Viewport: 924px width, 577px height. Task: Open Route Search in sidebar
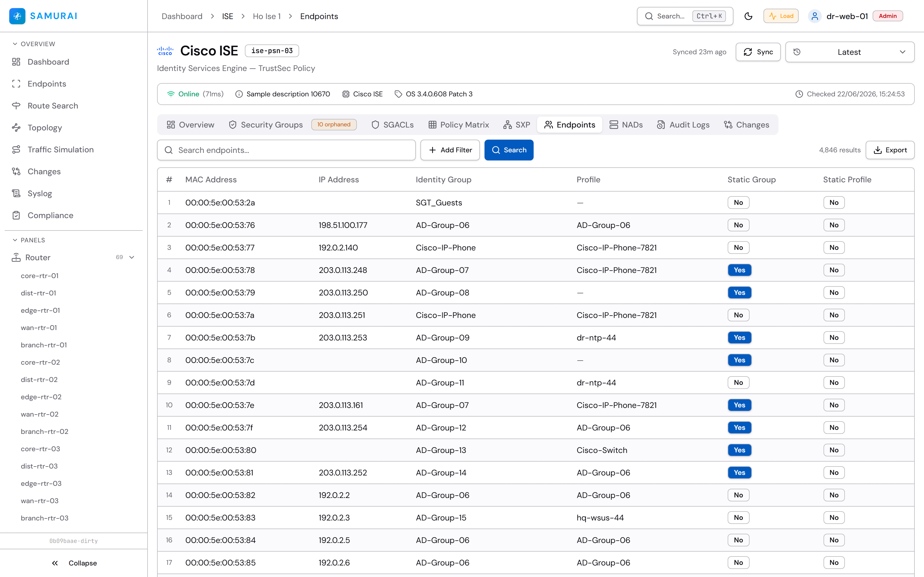[53, 106]
